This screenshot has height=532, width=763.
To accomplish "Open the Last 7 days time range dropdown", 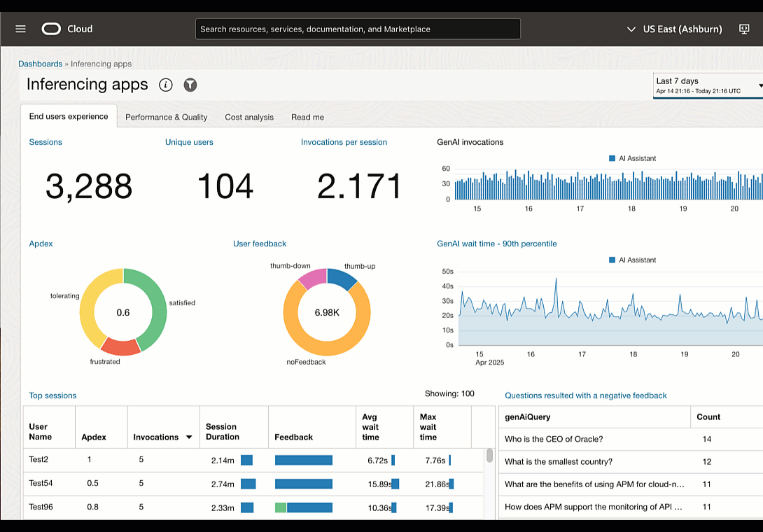I will [x=708, y=85].
